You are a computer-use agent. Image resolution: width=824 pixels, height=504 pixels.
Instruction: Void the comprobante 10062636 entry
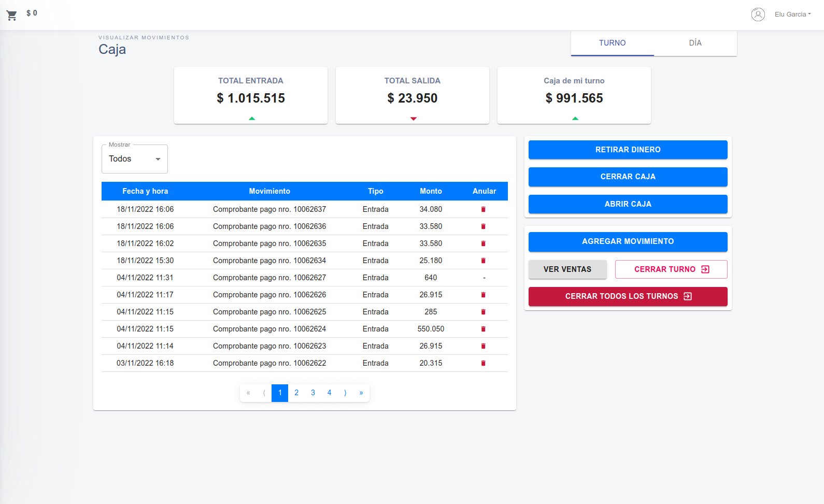coord(483,226)
